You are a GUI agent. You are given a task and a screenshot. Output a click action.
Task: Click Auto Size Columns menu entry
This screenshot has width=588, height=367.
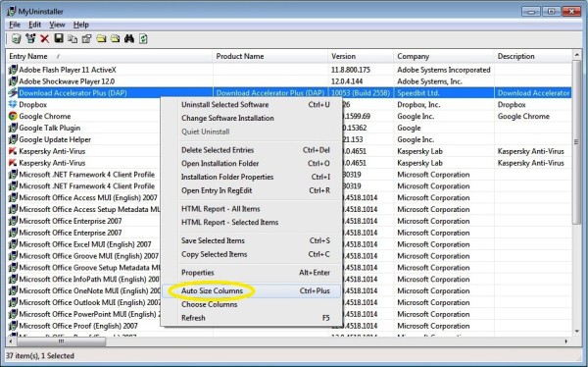[x=252, y=290]
